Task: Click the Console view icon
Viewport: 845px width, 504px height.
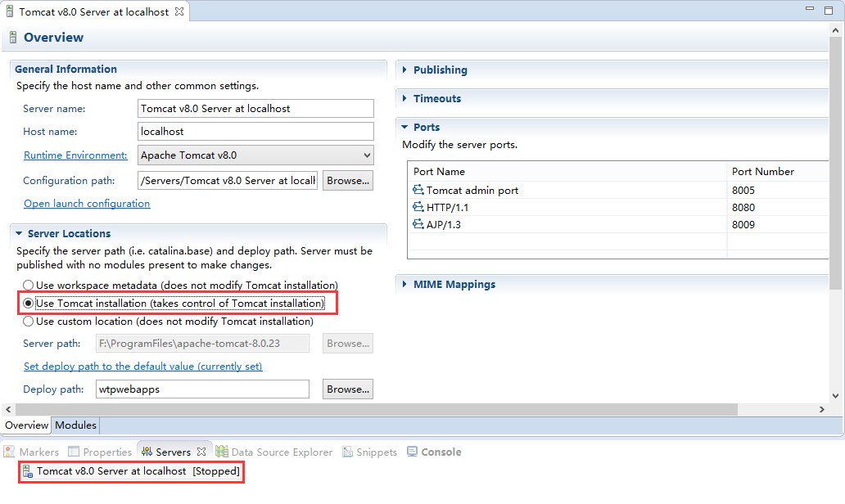Action: pos(412,452)
